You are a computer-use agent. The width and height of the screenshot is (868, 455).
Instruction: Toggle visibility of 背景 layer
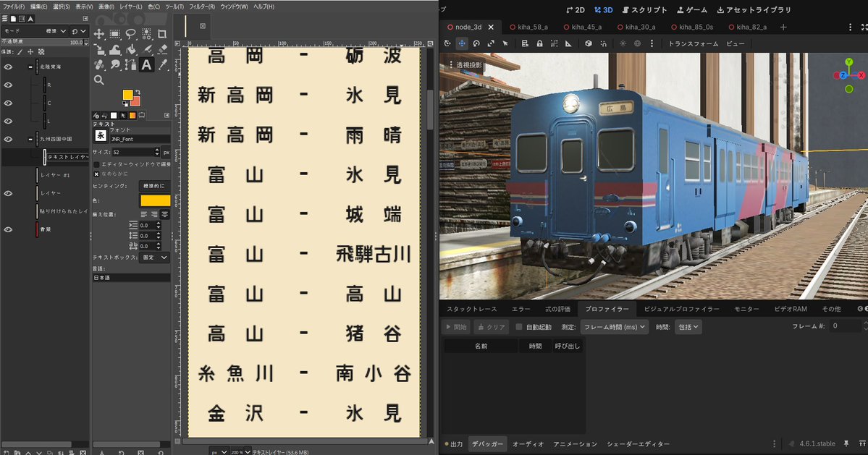coord(8,229)
